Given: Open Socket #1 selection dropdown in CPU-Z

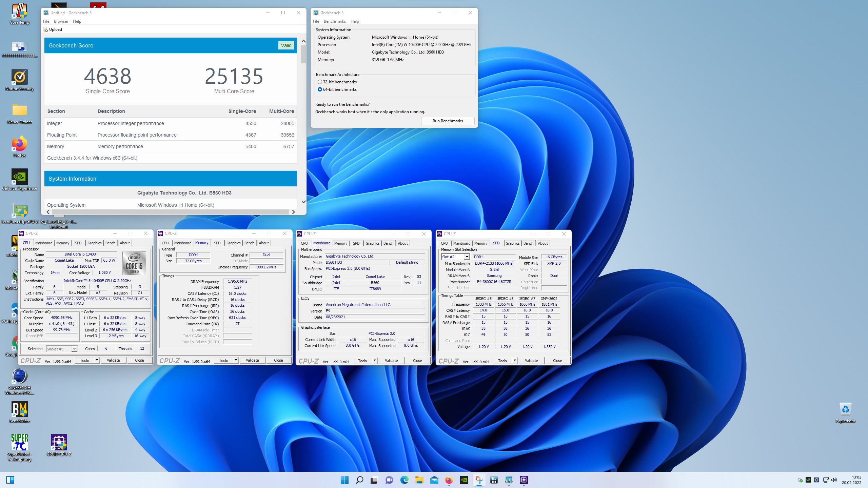Looking at the screenshot, I should point(62,349).
